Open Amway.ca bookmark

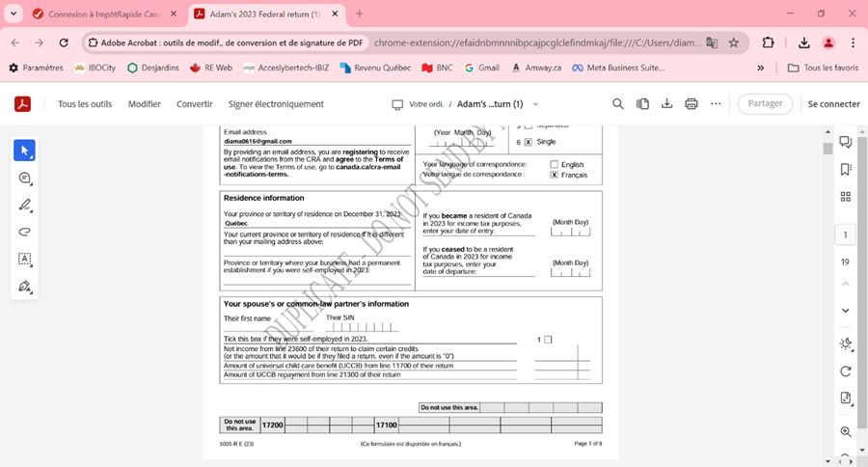click(x=536, y=68)
